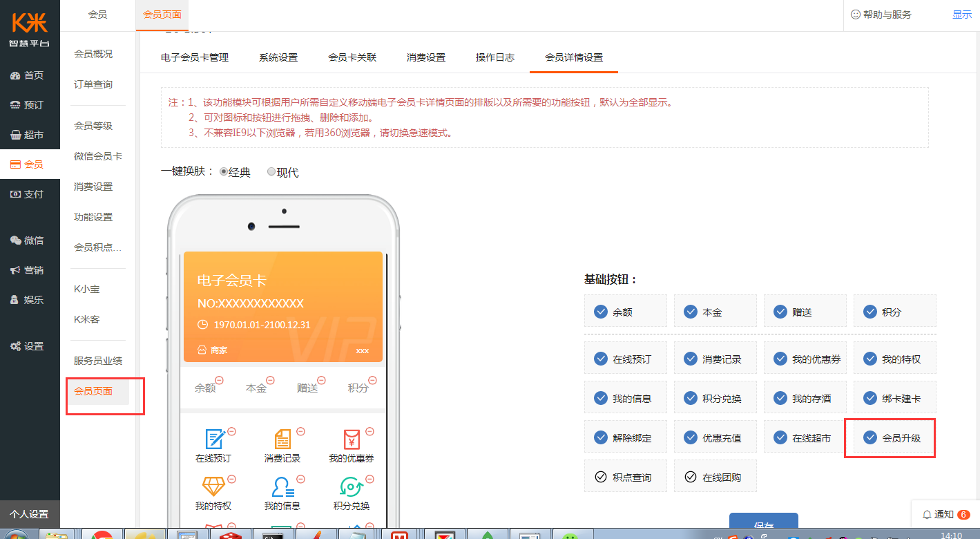Click the minus icon on 消费记录
The image size is (980, 539).
pos(301,432)
